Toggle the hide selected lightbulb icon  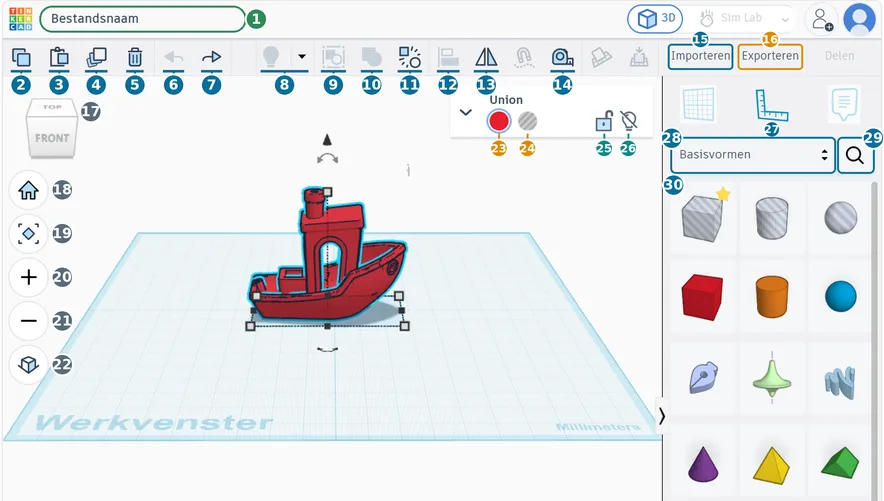629,120
